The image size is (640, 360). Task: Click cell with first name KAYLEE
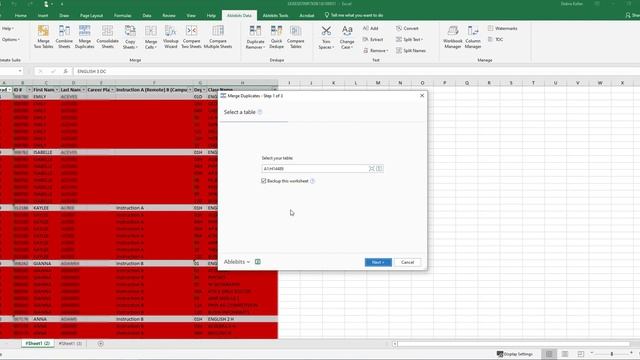pyautogui.click(x=45, y=208)
